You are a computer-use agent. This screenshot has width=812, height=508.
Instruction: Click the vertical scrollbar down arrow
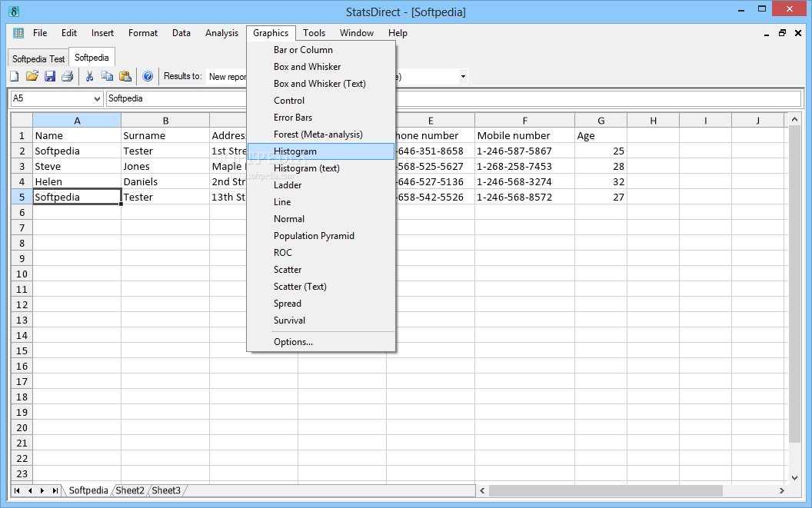point(794,478)
